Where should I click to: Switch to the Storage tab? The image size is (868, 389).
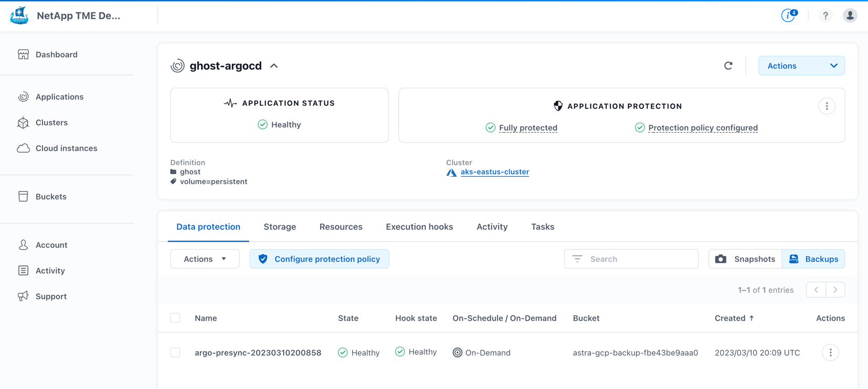280,227
